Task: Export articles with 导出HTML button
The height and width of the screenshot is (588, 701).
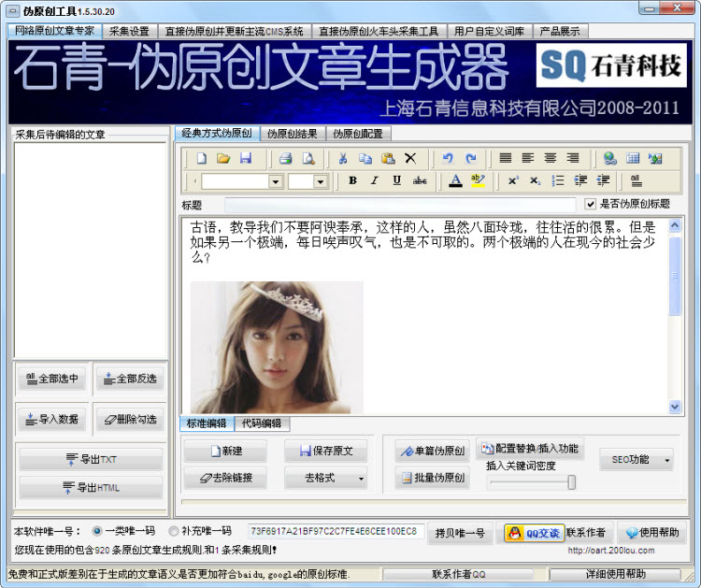Action: 91,487
